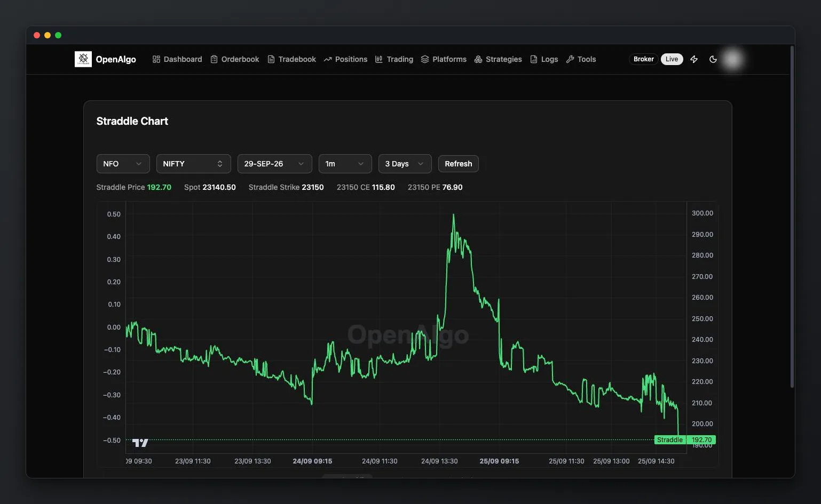Click the Positions trend arrow icon

[328, 59]
